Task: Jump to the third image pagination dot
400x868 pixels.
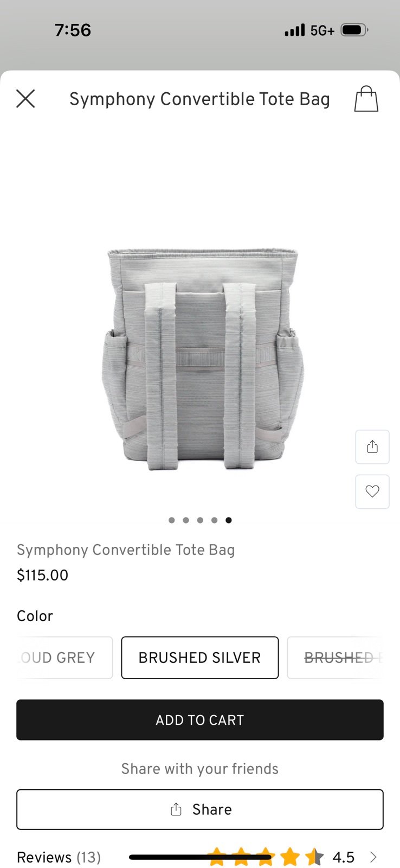Action: pos(200,520)
